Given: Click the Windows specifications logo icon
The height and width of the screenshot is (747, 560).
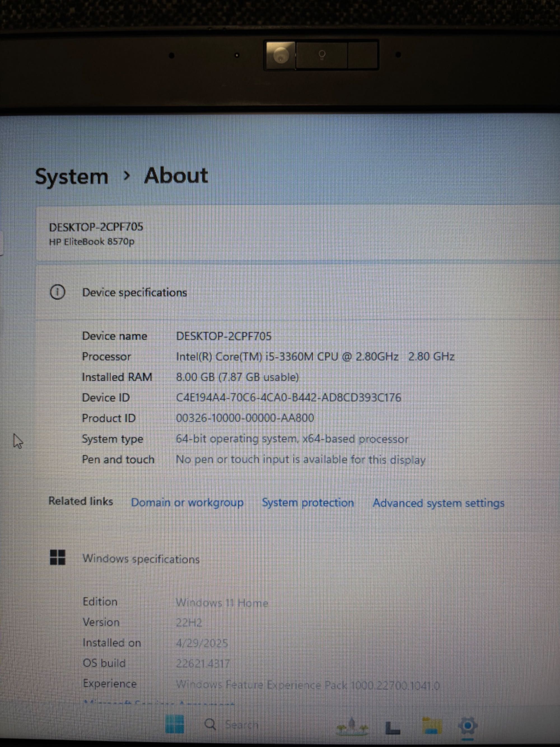Looking at the screenshot, I should (57, 558).
